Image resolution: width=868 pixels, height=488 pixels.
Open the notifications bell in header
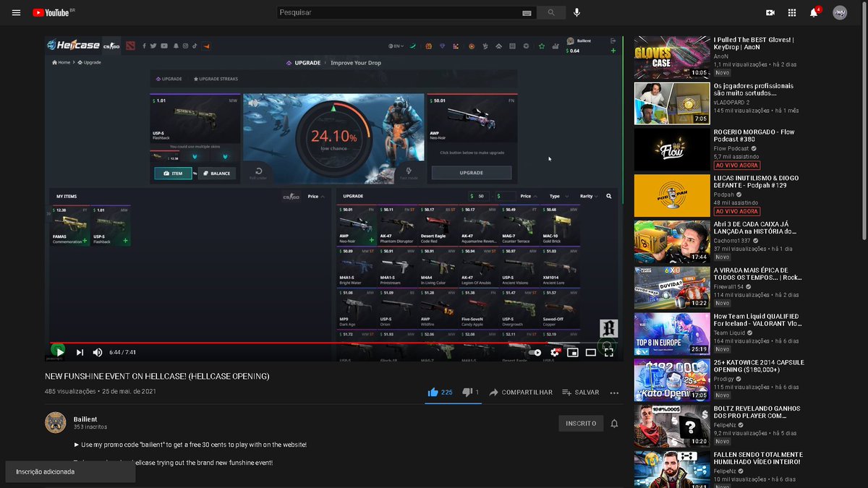click(814, 12)
